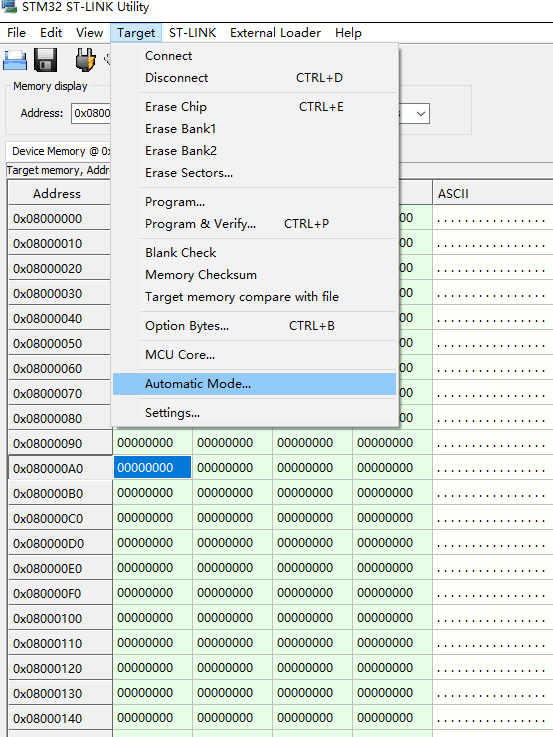Select Memory Checksum entry
Screen dimensions: 553x737
(255, 275)
